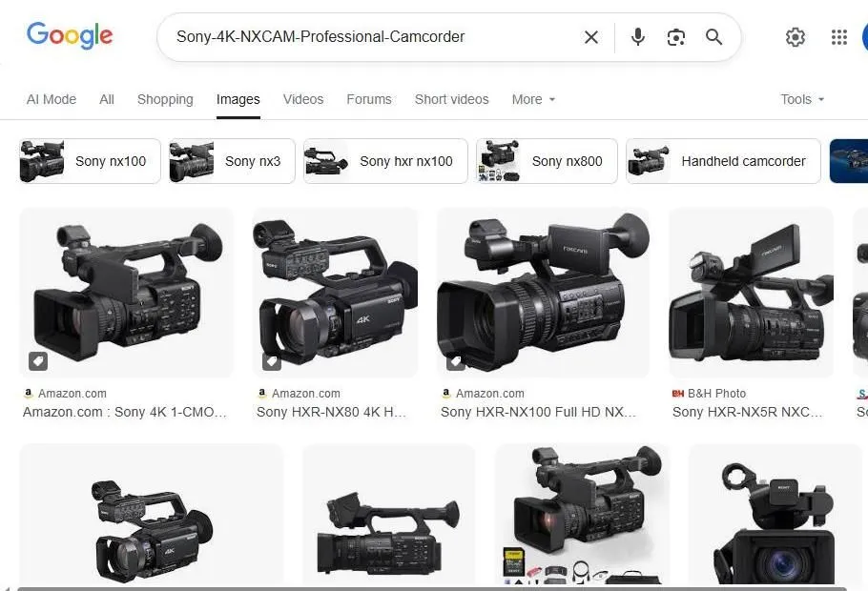Viewport: 868px width, 591px height.
Task: Open settings gear icon
Action: [x=795, y=37]
